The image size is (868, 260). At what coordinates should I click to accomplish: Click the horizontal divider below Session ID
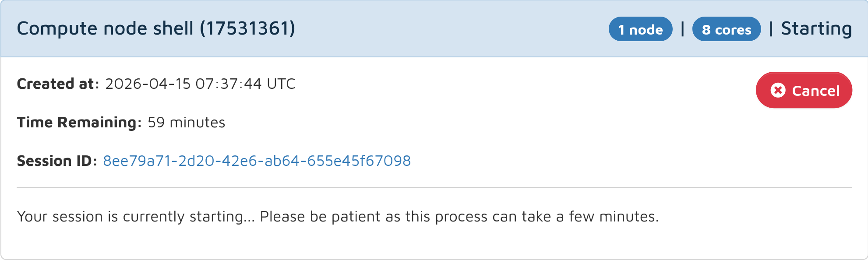434,188
